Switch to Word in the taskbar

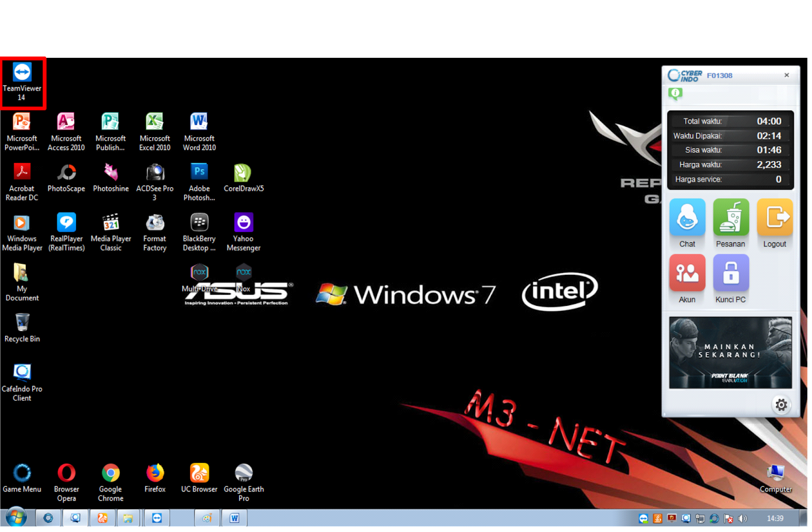pyautogui.click(x=234, y=518)
